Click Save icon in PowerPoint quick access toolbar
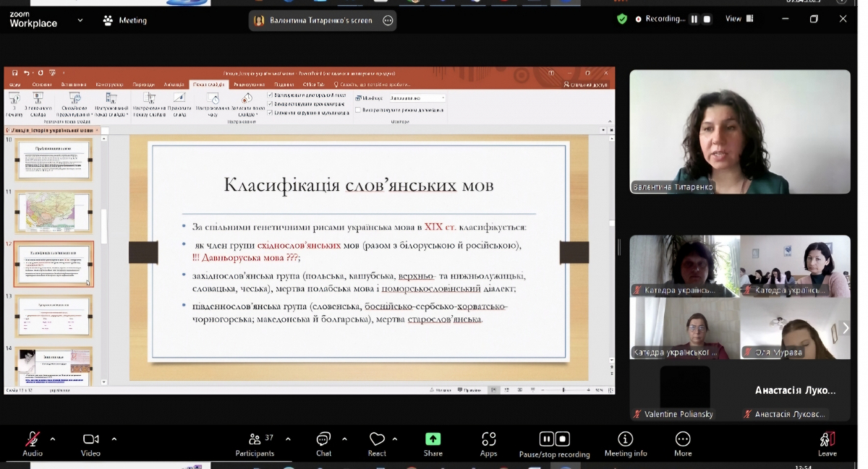 pyautogui.click(x=16, y=73)
